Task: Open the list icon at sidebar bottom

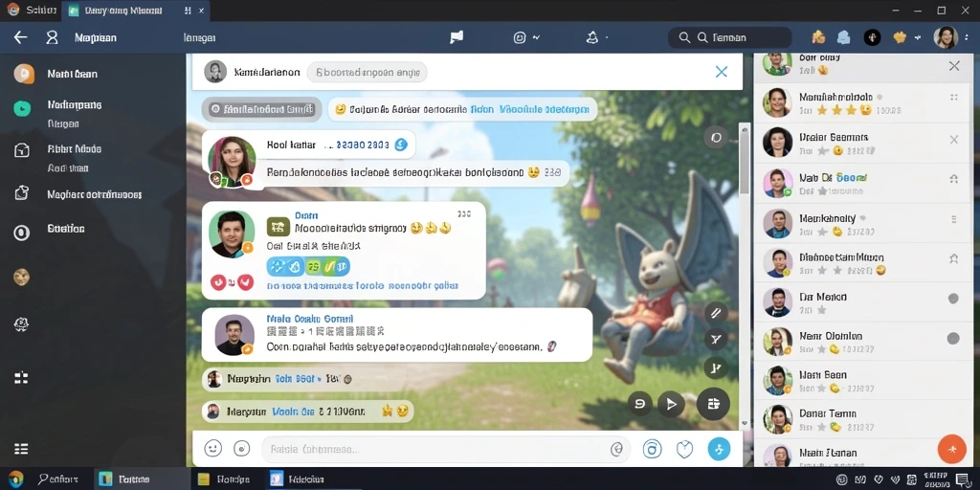Action: point(21,449)
